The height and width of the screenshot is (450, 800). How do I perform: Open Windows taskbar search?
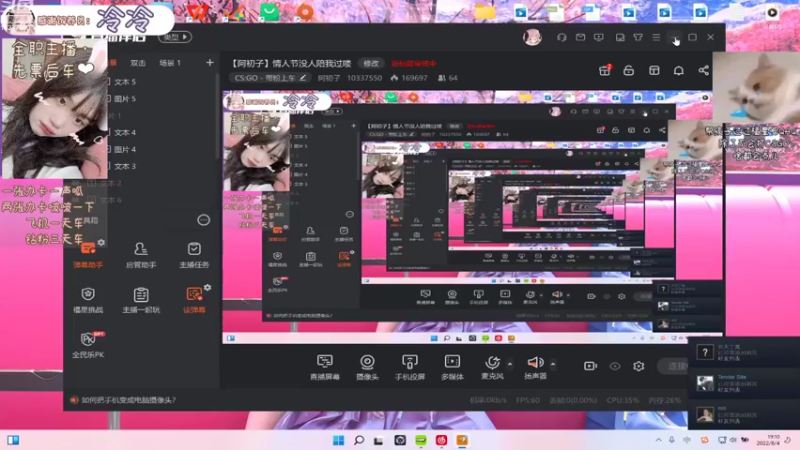[x=359, y=440]
